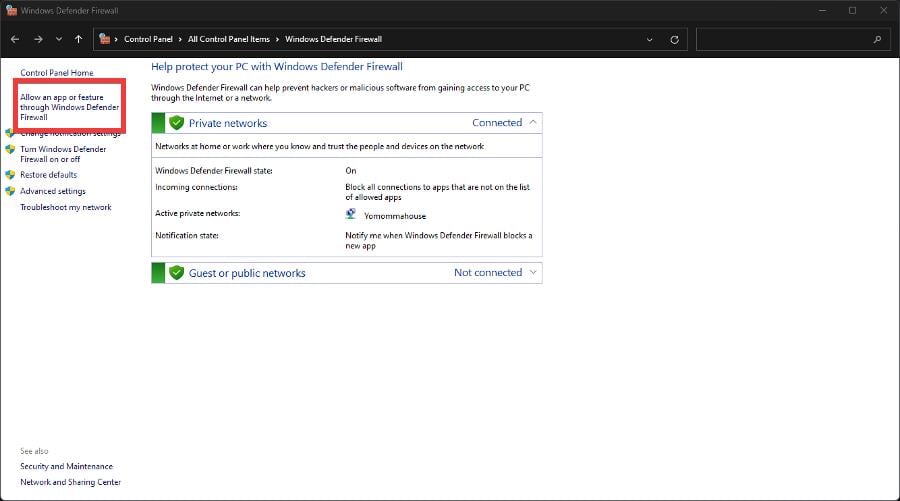900x501 pixels.
Task: Click the Notification state label
Action: [x=187, y=235]
